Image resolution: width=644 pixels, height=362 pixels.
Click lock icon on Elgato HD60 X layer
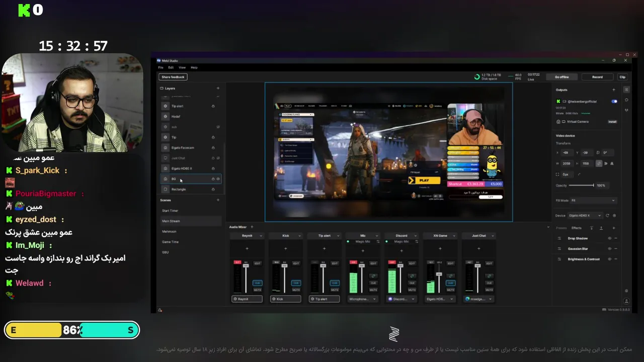point(213,168)
